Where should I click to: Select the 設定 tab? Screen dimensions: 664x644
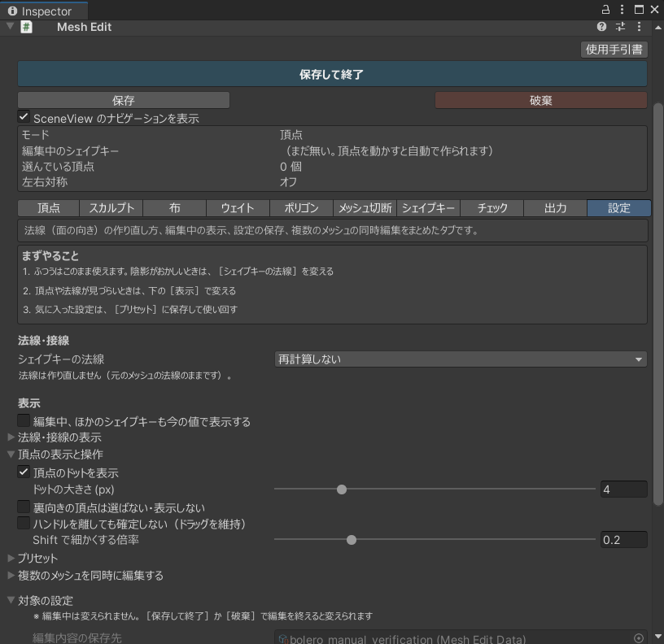(x=619, y=208)
